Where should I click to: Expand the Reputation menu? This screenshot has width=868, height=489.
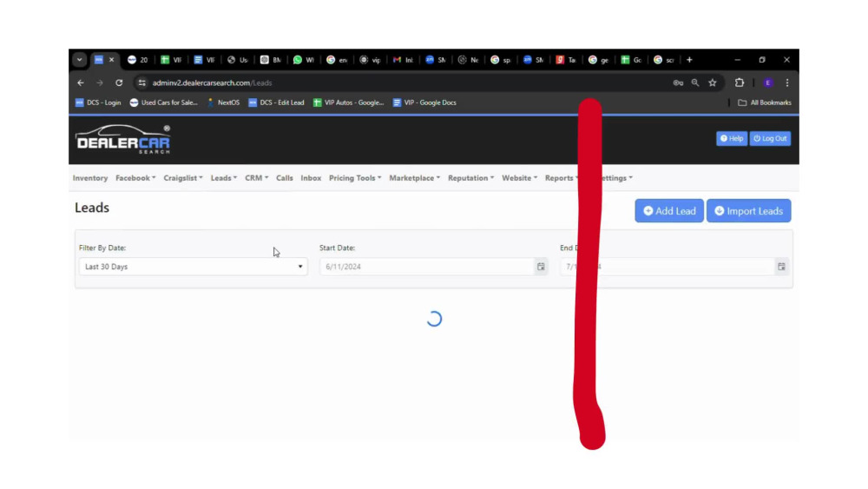point(471,178)
